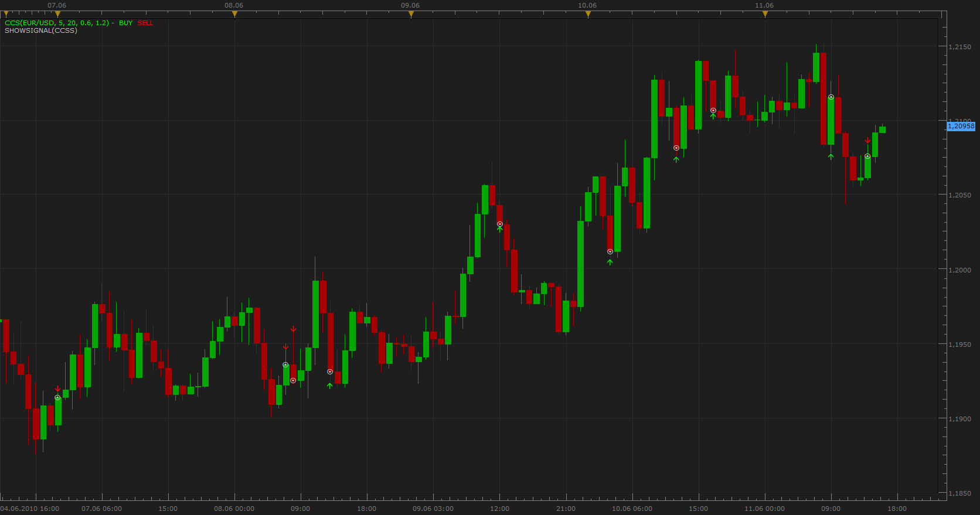
Task: Click the 1,1900 price axis label
Action: pyautogui.click(x=959, y=419)
